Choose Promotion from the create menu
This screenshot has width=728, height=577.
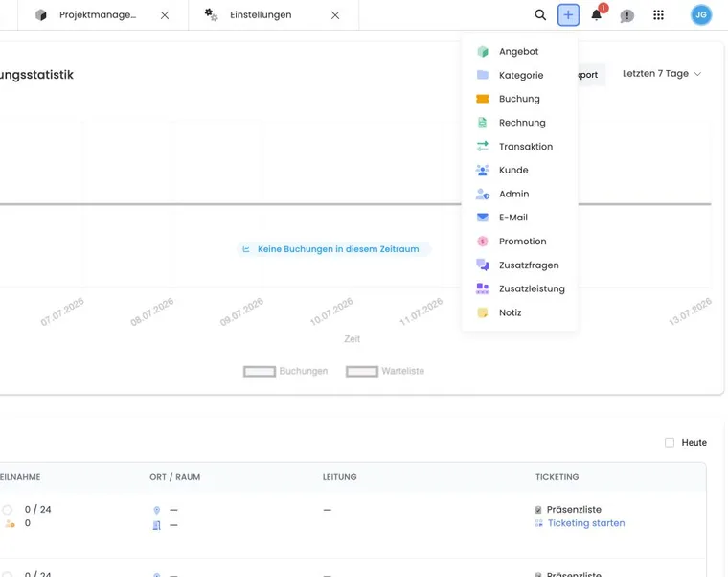click(x=519, y=242)
